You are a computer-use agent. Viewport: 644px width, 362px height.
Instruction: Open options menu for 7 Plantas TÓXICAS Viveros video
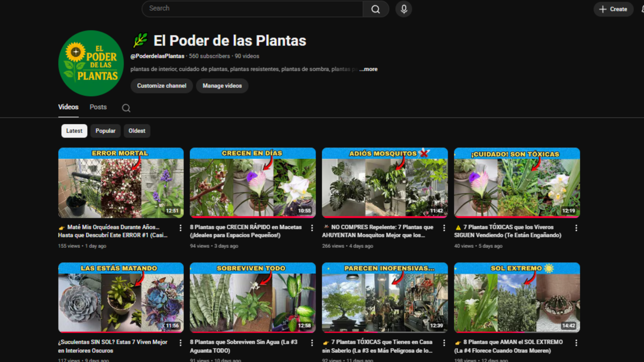tap(576, 228)
